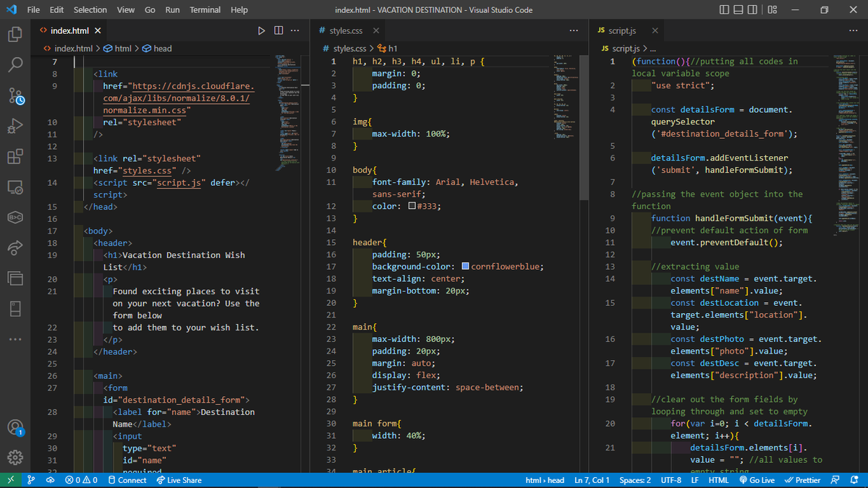Screen dimensions: 868x488
Task: Click the source control branch icon in status bar
Action: coord(30,480)
